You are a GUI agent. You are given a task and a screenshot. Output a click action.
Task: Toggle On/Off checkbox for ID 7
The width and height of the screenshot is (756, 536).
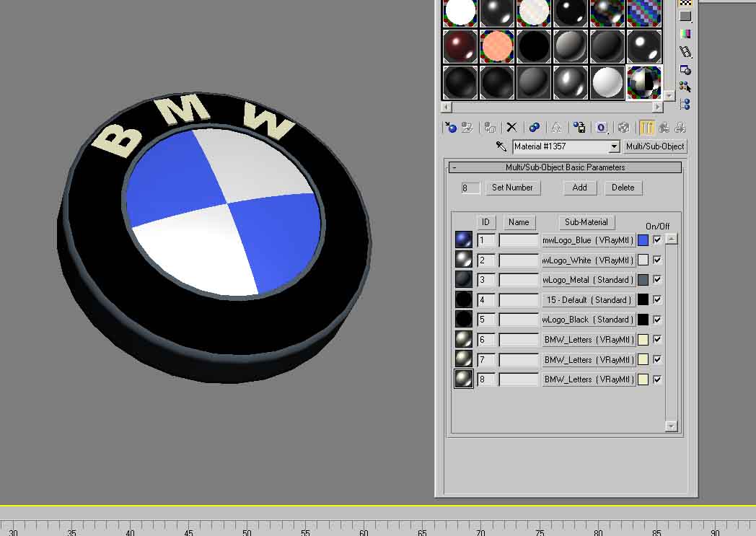(x=656, y=359)
